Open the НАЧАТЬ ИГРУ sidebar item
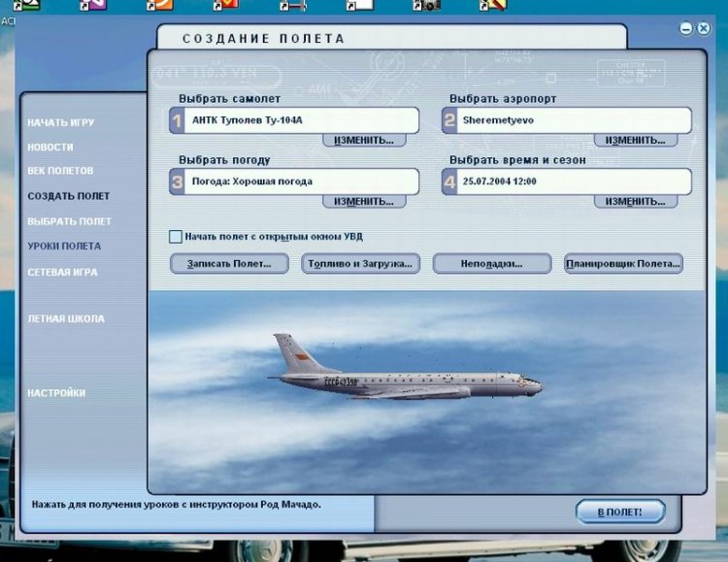728x562 pixels. pyautogui.click(x=61, y=123)
